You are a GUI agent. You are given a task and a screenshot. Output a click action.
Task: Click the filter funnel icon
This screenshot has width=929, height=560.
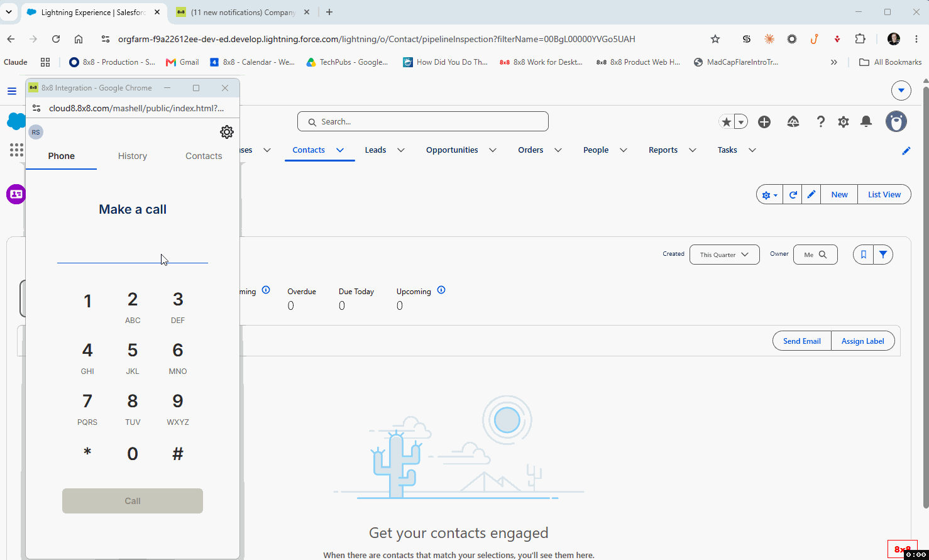[883, 255]
